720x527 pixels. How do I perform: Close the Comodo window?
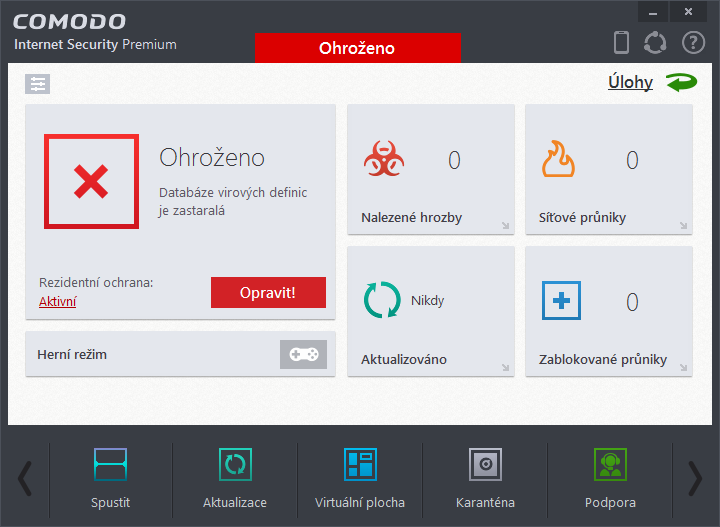[x=688, y=12]
